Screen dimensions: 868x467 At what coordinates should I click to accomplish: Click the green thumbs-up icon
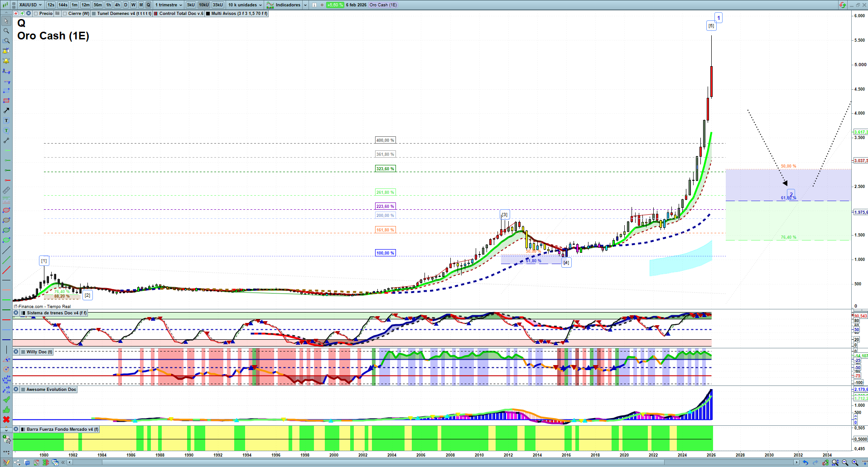click(x=6, y=409)
